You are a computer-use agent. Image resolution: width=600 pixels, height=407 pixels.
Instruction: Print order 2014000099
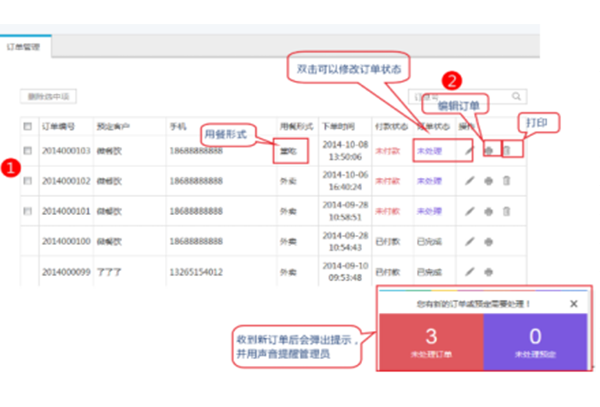489,272
